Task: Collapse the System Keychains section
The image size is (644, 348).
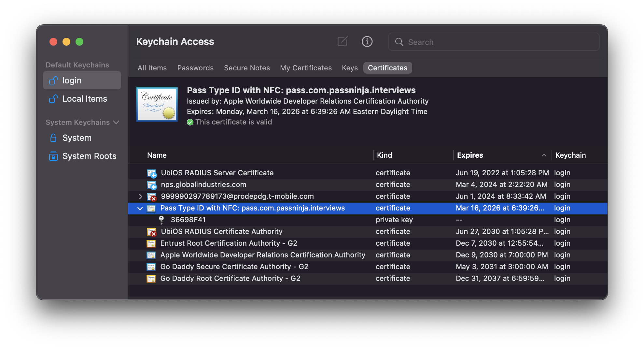Action: point(116,122)
